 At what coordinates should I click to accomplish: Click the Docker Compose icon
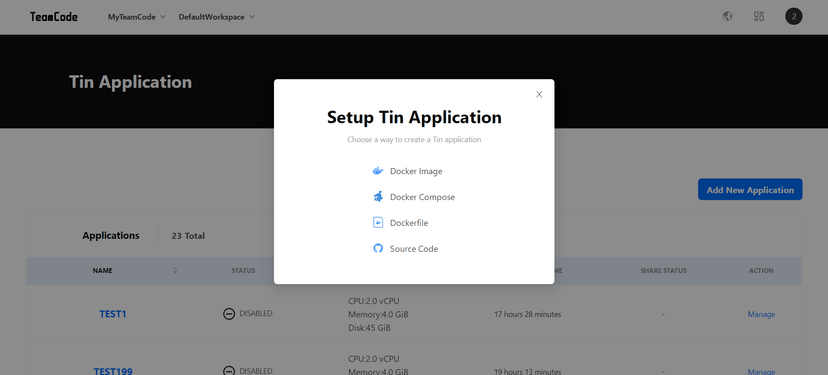pos(378,196)
